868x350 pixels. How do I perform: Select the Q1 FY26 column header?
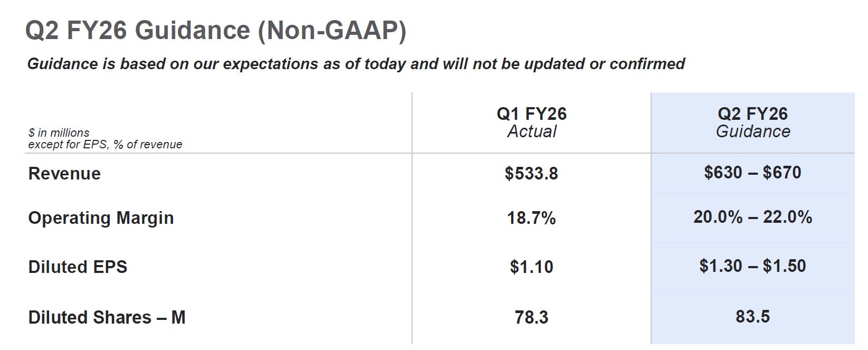tap(531, 113)
